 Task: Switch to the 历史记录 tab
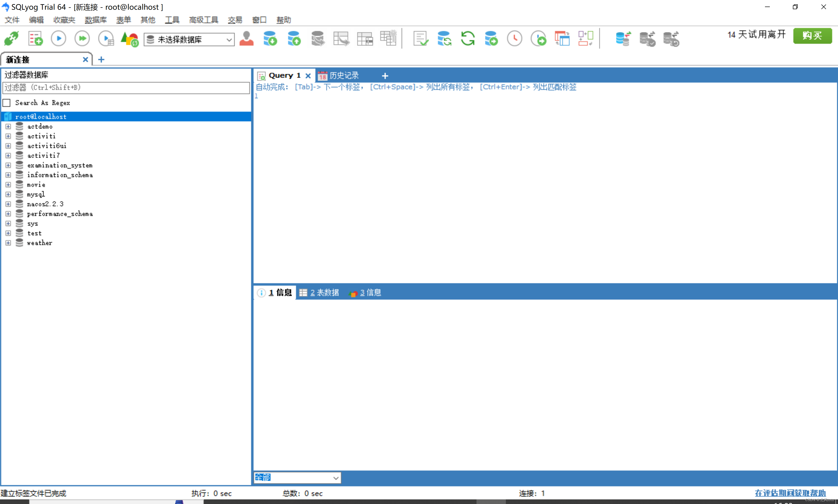[338, 75]
